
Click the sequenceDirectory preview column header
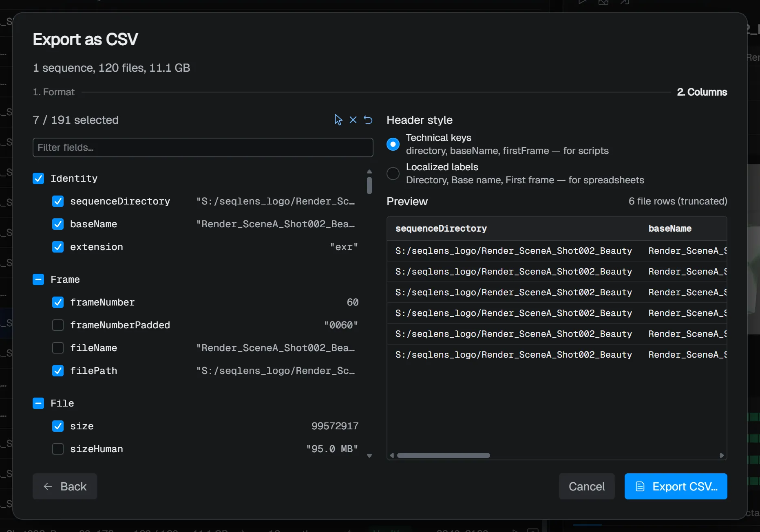pyautogui.click(x=441, y=229)
